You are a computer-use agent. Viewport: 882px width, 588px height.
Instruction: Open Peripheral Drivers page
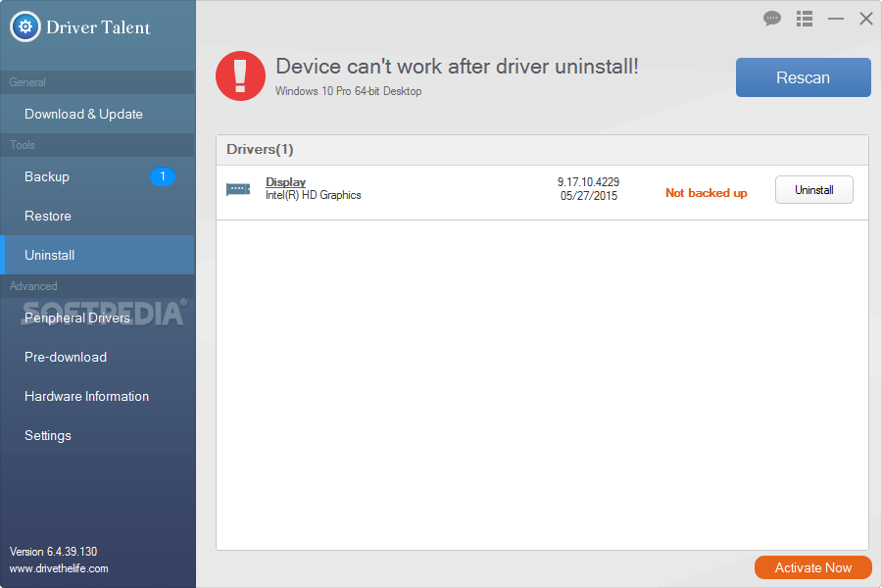point(98,318)
